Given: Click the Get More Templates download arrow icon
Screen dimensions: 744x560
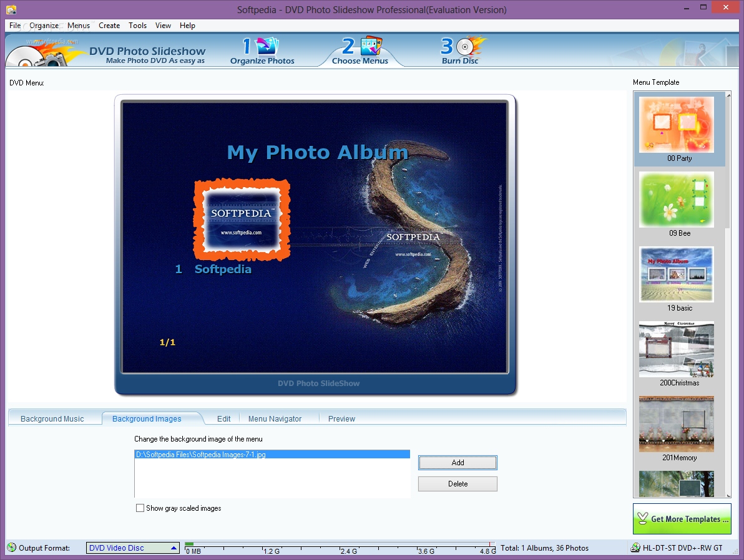Looking at the screenshot, I should click(642, 518).
